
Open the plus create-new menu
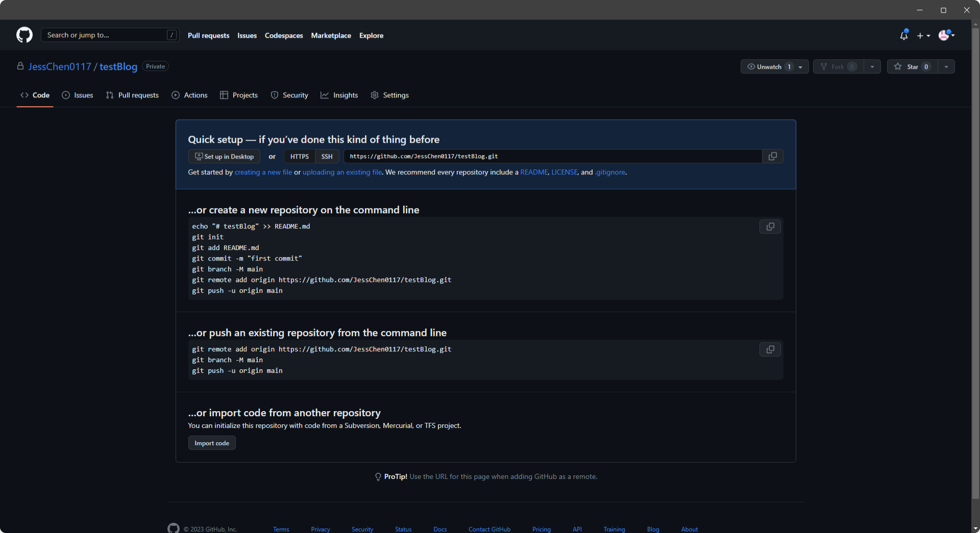[923, 36]
